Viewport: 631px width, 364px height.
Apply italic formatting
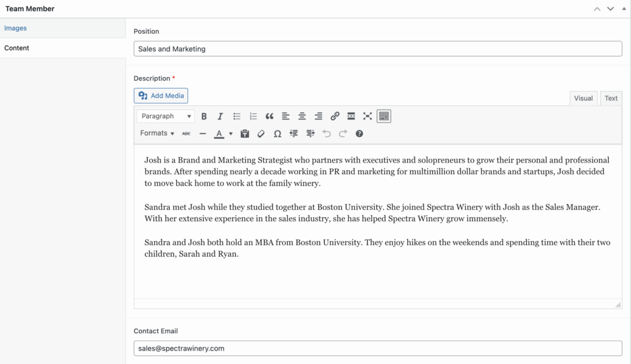(220, 116)
